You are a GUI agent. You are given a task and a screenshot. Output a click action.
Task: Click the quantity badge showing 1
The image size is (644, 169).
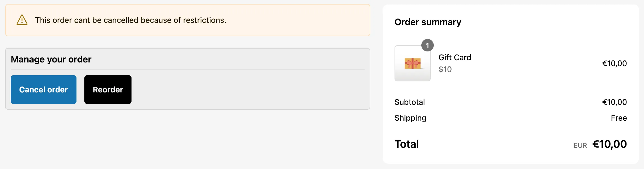click(428, 45)
